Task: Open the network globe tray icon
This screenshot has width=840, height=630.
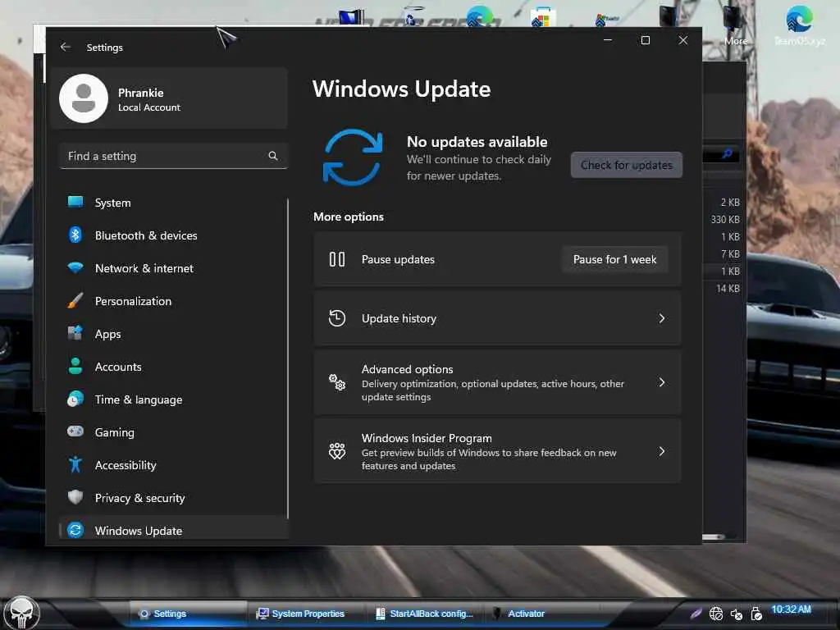Action: click(x=716, y=614)
